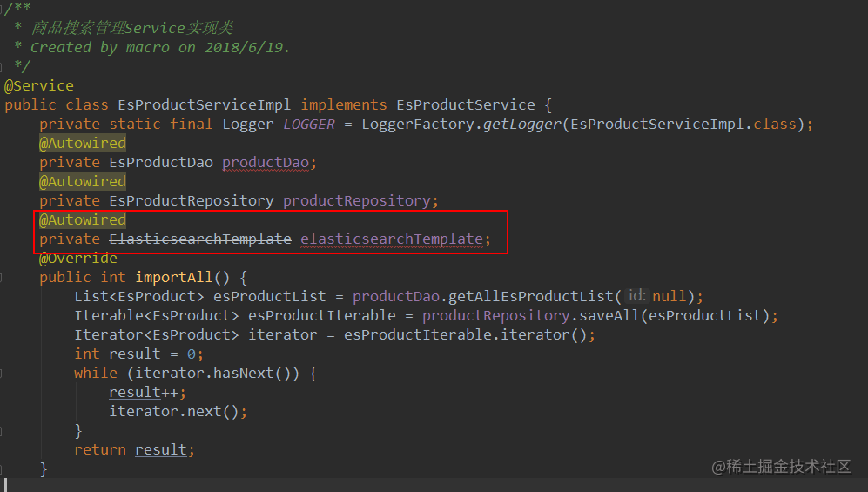Click the @Autowired above productDao
Viewport: 868px width, 492px height.
point(83,144)
